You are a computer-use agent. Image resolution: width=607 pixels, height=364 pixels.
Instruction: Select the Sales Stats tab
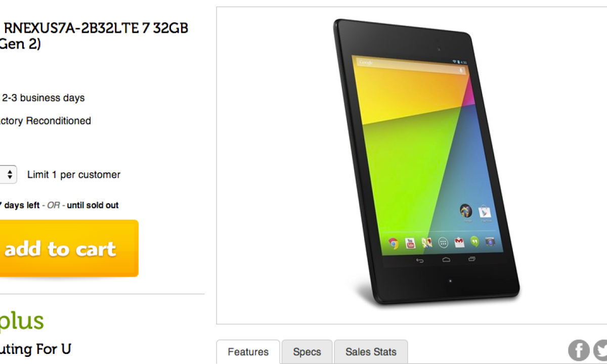click(371, 352)
